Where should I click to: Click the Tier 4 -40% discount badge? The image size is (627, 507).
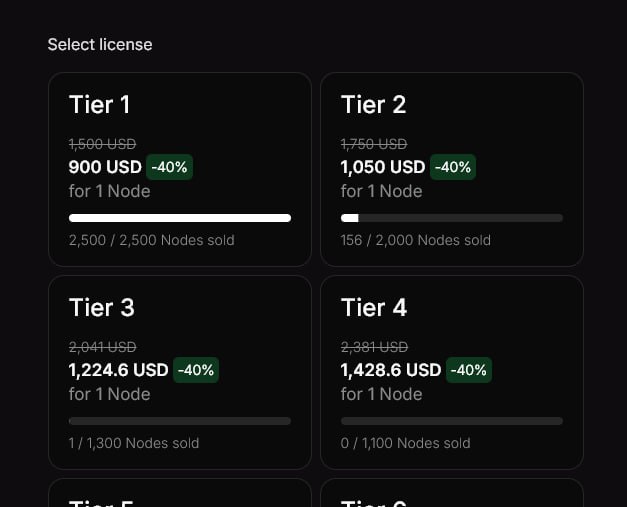pos(469,370)
